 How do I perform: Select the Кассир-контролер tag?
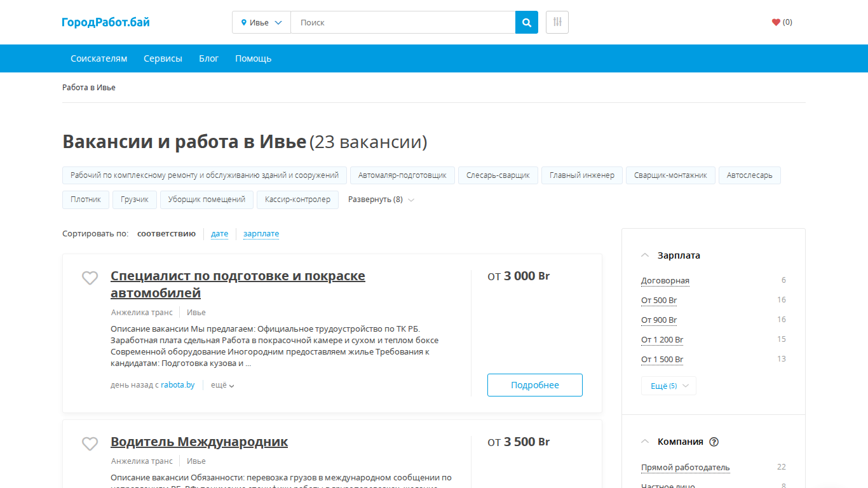[x=297, y=200]
